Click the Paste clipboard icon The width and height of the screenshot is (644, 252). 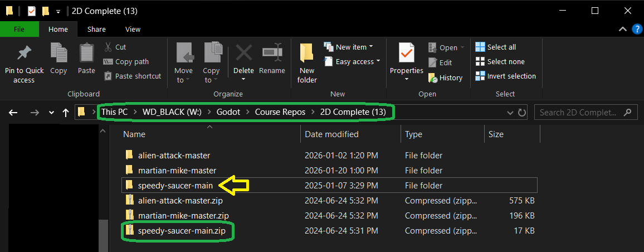pos(86,54)
